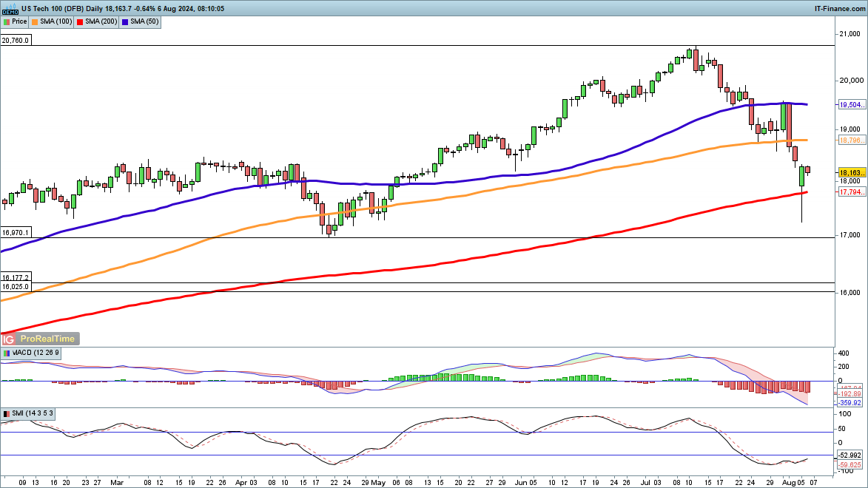Click the red 17,794 SMA price tag
The image size is (868, 488).
coord(849,192)
